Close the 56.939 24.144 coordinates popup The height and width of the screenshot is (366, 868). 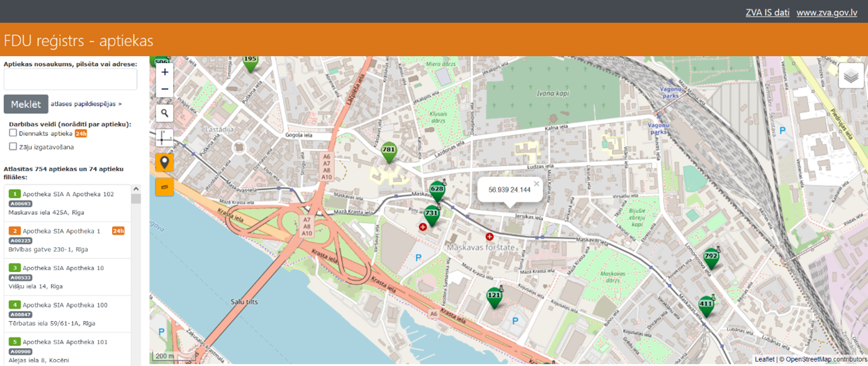pos(536,184)
